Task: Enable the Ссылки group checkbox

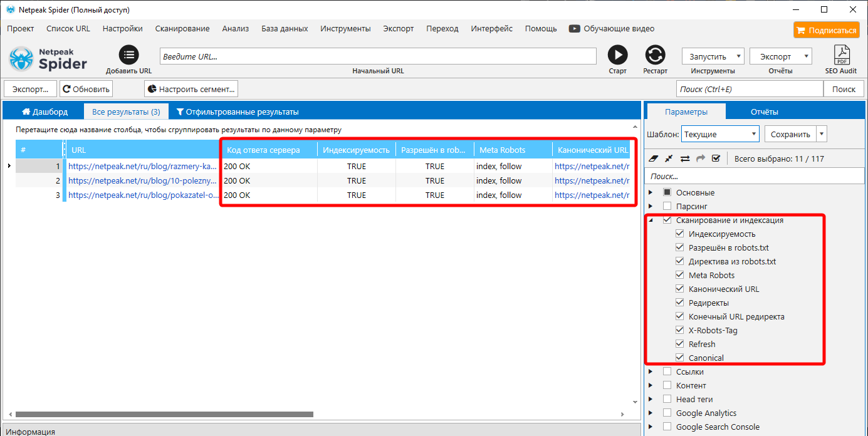Action: pos(667,371)
